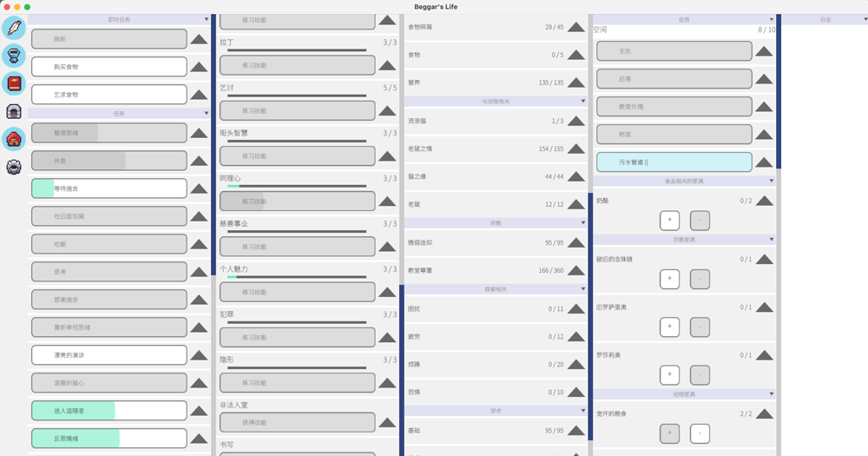Click the triangle icon beside 购买食物
Viewport: 868px width, 456px height.
(199, 67)
